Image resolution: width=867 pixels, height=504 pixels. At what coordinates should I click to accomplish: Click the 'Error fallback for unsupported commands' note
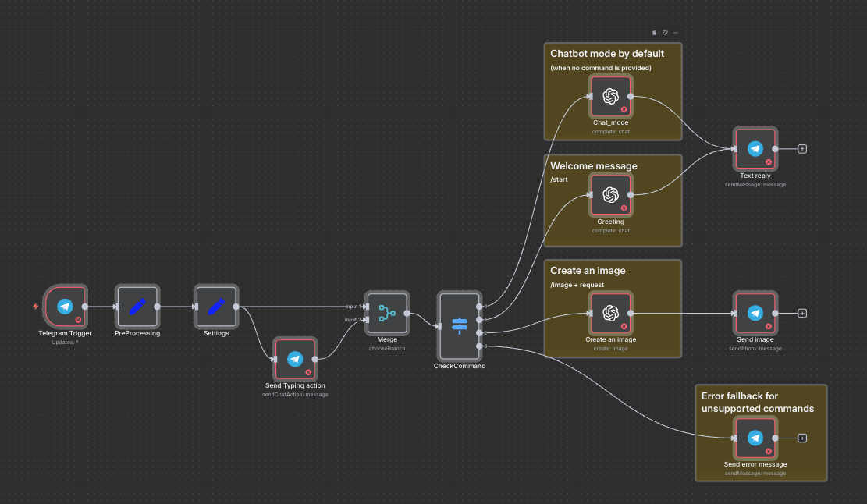pos(757,402)
